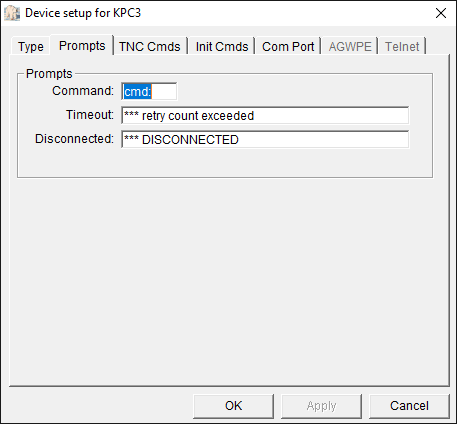Screen dimensions: 457x424
Task: Click the grayed-out Apply button
Action: pos(321,406)
